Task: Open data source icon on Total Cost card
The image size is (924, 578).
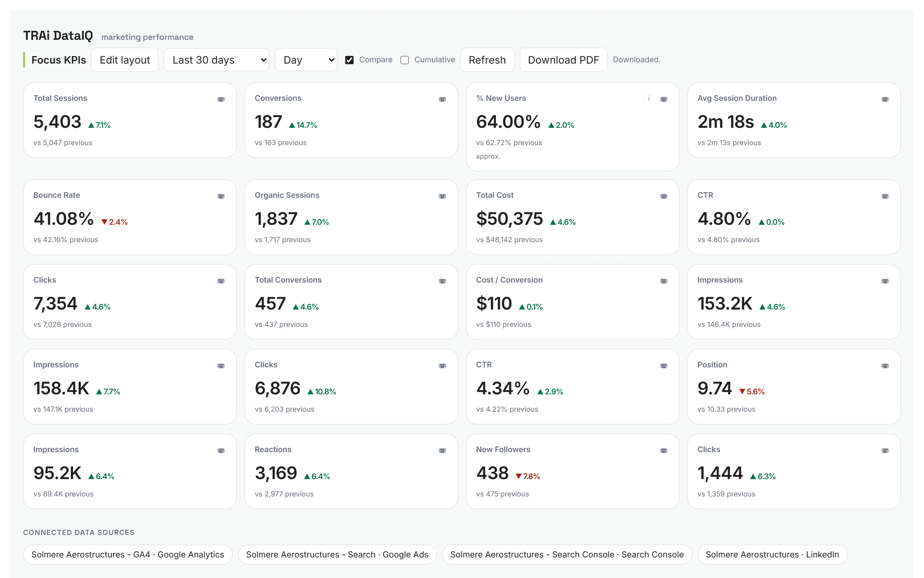Action: (664, 197)
